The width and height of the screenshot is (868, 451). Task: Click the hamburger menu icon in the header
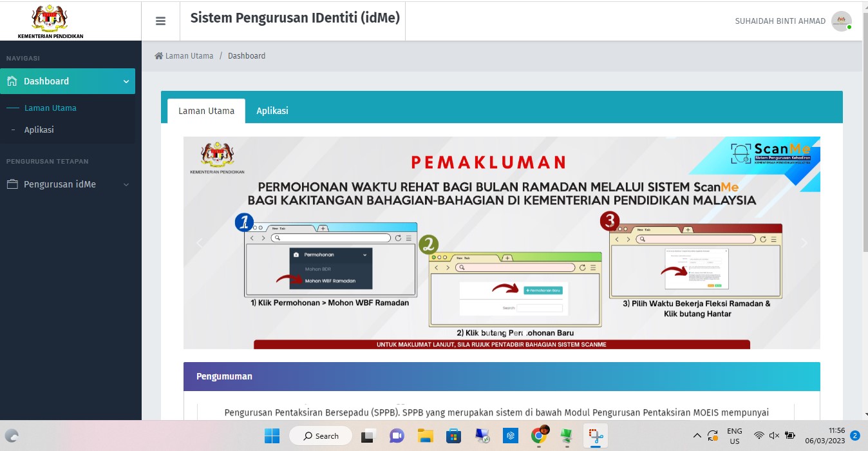pyautogui.click(x=160, y=21)
